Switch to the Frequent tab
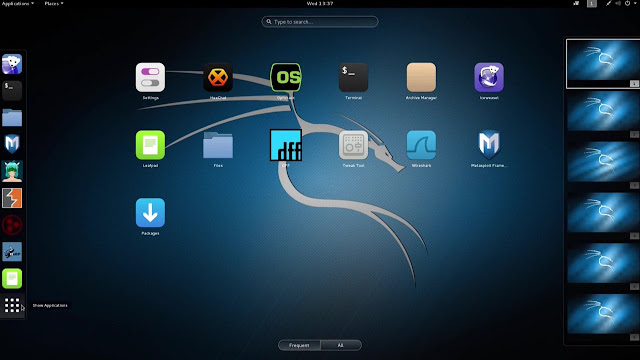 point(299,345)
